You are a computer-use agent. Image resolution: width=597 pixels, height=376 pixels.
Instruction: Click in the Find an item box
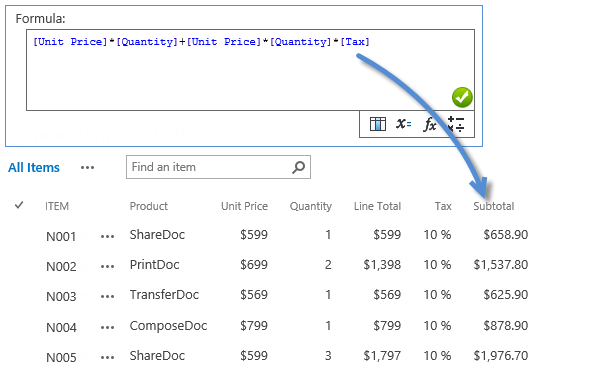point(209,167)
